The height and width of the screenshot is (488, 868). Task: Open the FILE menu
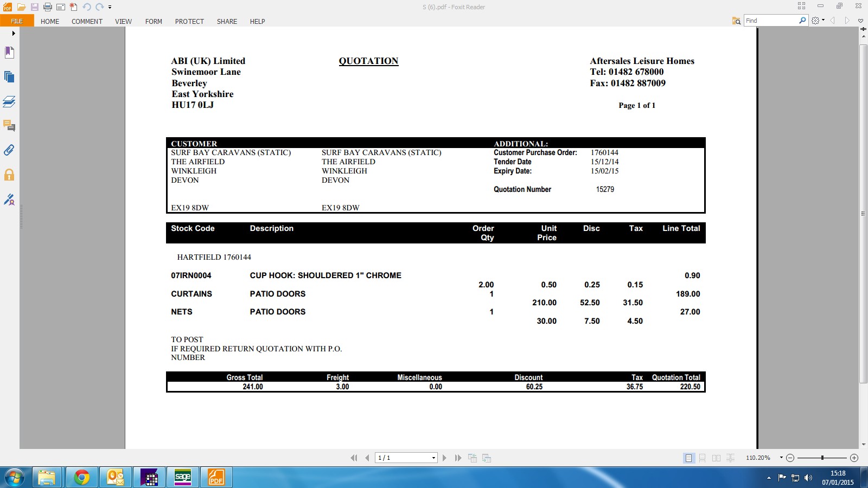tap(17, 21)
